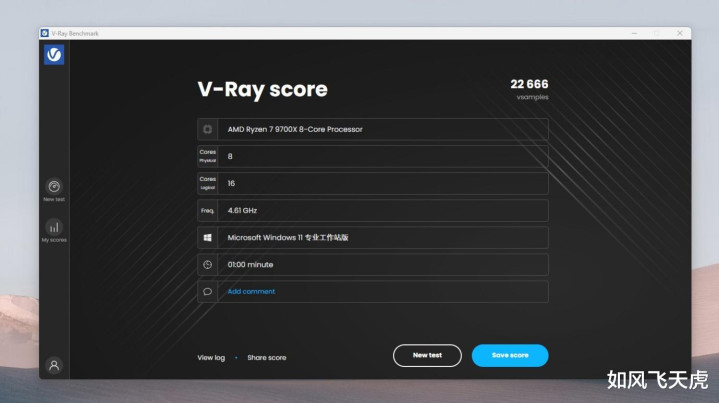Click the vsamples unit label
Image resolution: width=719 pixels, height=403 pixels.
click(x=532, y=97)
